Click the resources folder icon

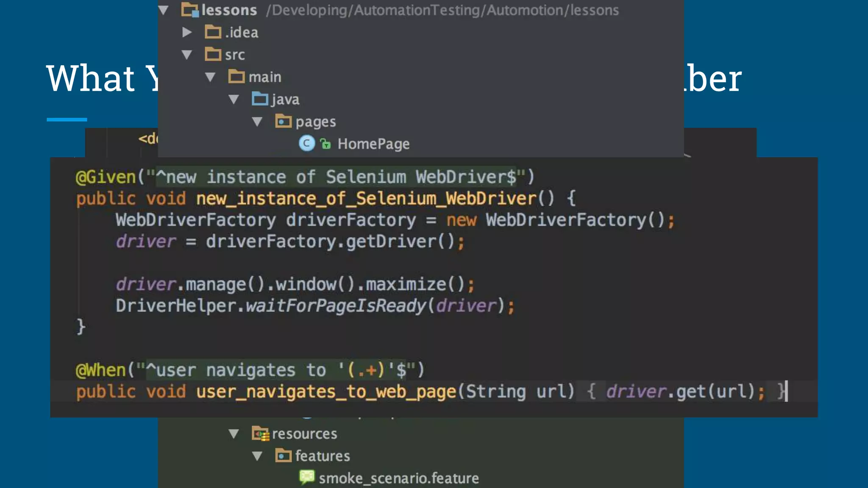(260, 433)
